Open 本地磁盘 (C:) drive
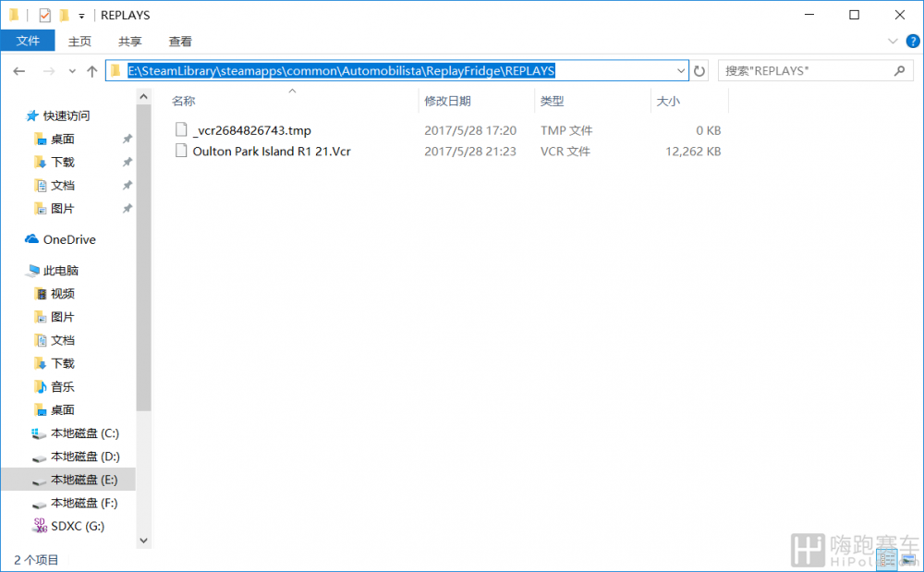Viewport: 924px width, 572px height. coord(85,433)
